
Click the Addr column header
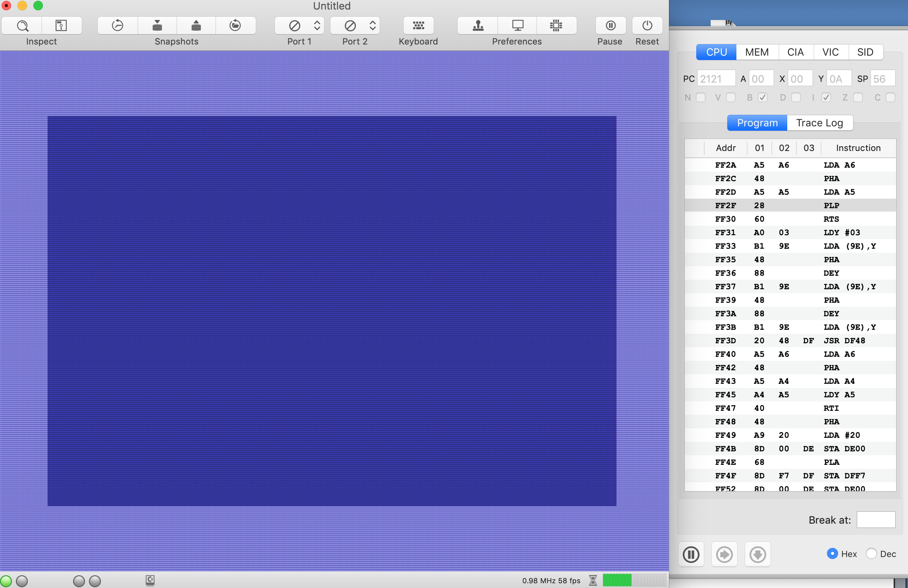click(726, 148)
